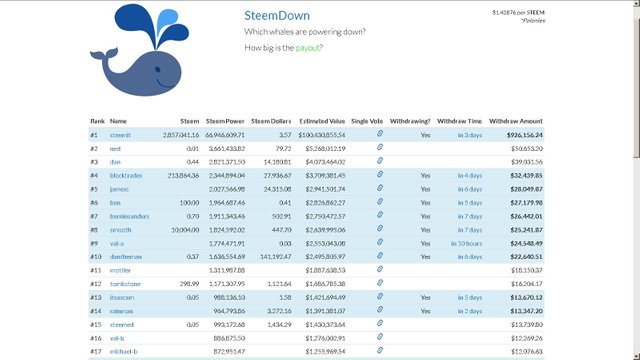
Task: Click the Steem Power column header
Action: pos(225,121)
